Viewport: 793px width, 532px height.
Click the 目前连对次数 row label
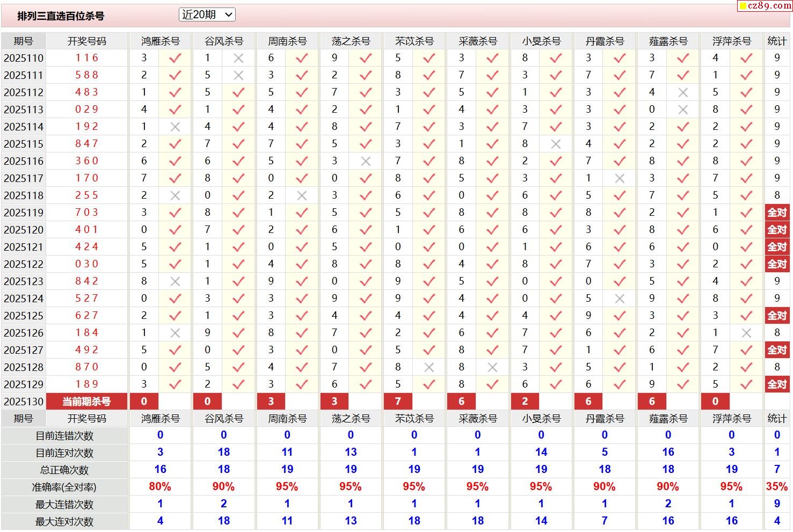[x=64, y=453]
